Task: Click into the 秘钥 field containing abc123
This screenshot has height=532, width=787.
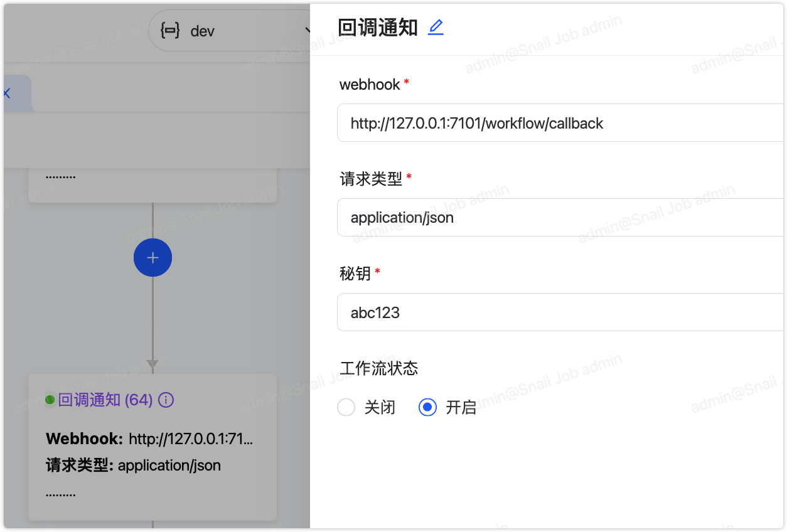Action: (x=560, y=312)
